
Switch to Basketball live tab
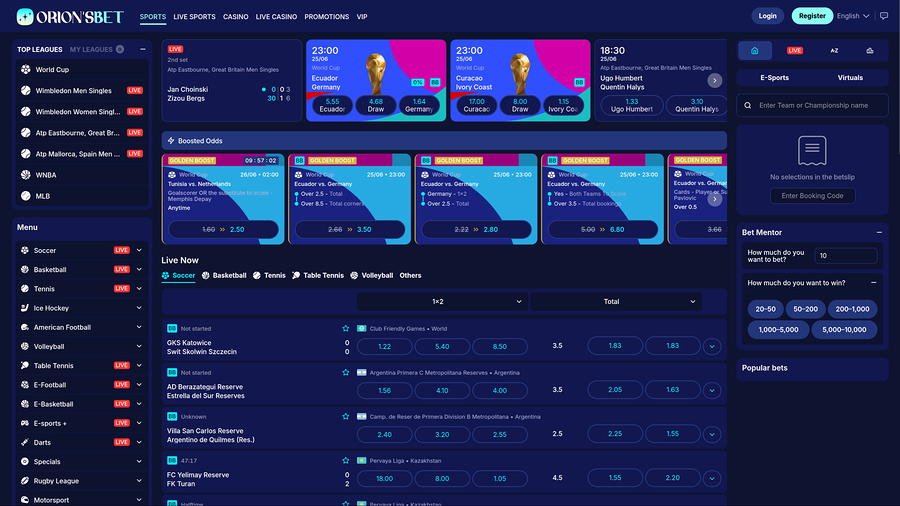pos(224,275)
